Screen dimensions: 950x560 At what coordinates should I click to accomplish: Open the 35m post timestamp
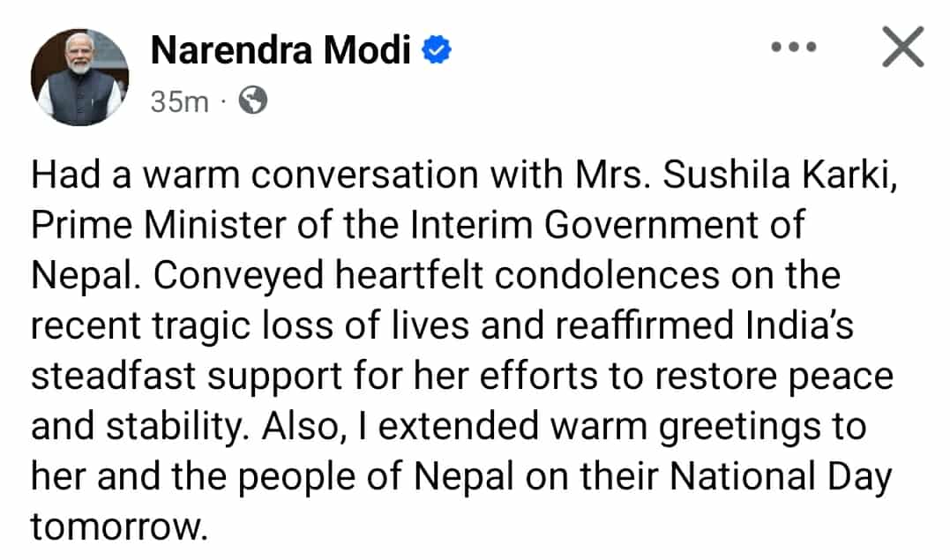(179, 102)
